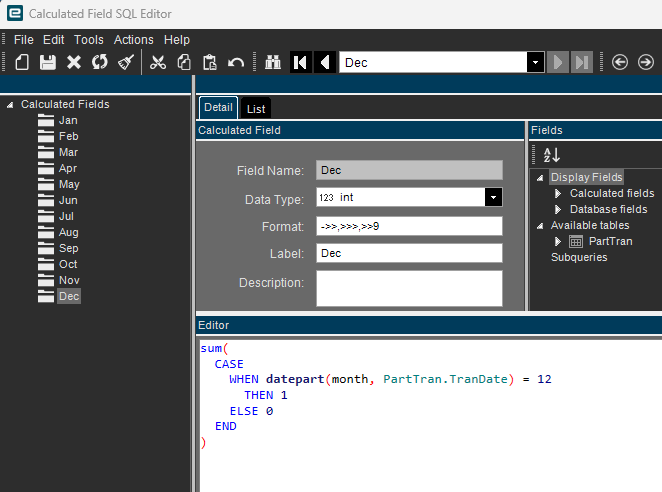Sort fields with the A-Z icon
This screenshot has width=662, height=492.
(551, 155)
